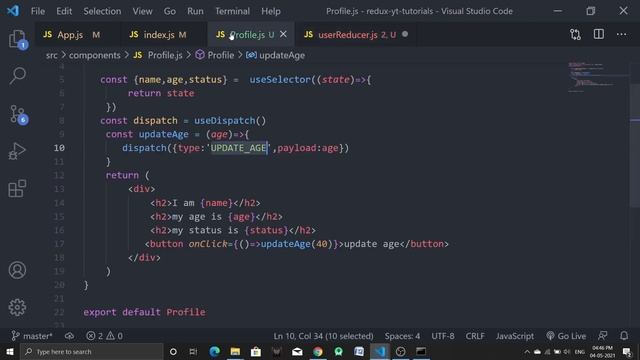The image size is (640, 360).
Task: Open Google Chrome from taskbar
Action: click(x=318, y=351)
